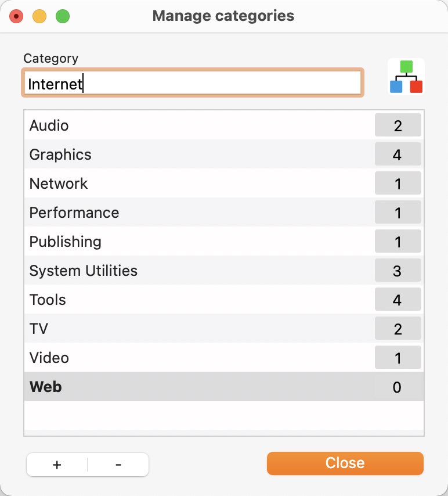
Task: Click the Close button
Action: tap(345, 463)
